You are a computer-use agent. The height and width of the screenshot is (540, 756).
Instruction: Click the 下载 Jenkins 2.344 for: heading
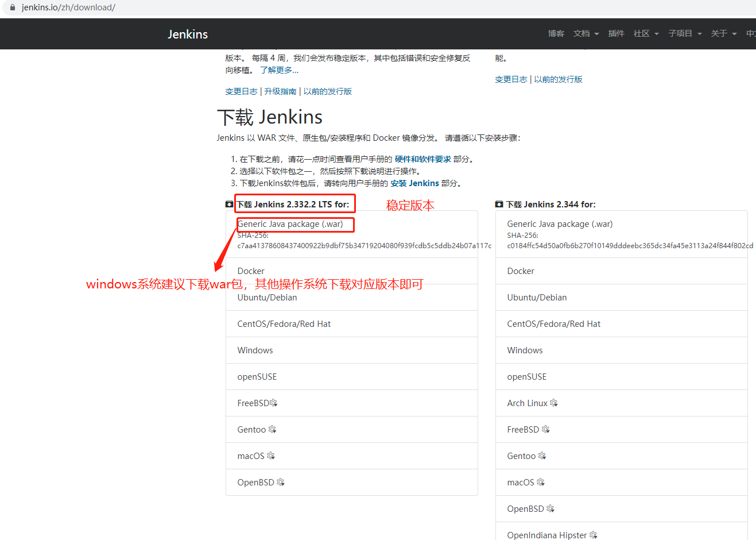tap(551, 205)
